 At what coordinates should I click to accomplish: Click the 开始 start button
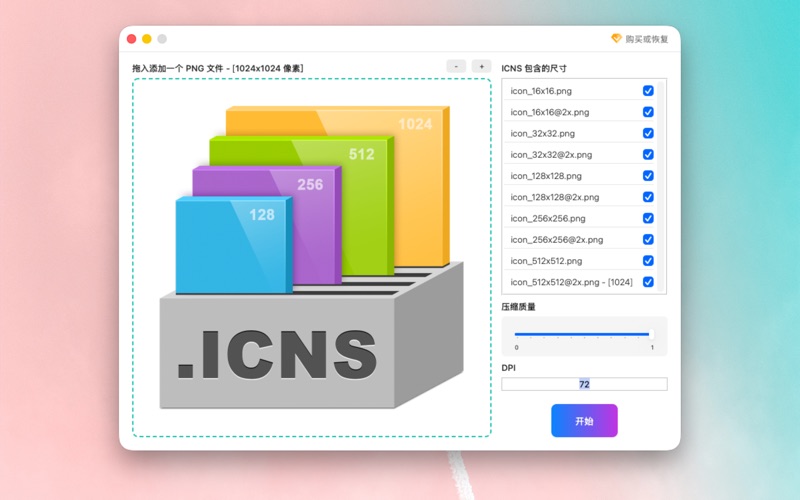584,421
